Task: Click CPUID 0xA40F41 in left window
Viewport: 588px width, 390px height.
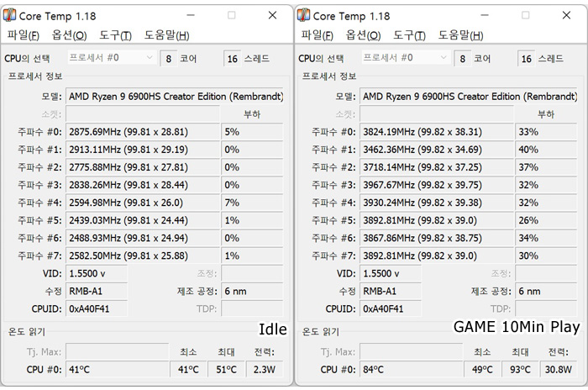Action: (x=97, y=309)
